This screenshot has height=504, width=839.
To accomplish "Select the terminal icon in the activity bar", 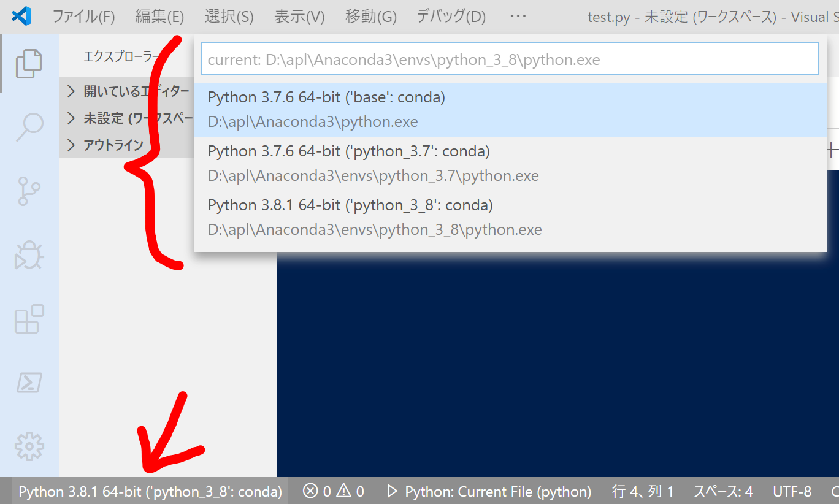I will tap(30, 383).
